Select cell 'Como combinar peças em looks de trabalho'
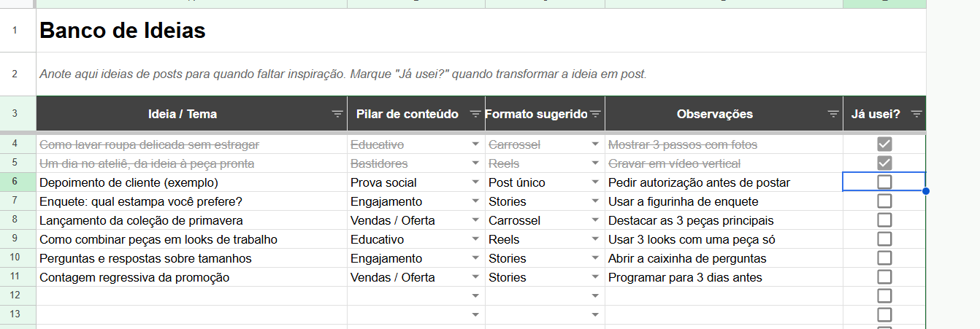Viewport: 980px width, 329px height. [191, 239]
